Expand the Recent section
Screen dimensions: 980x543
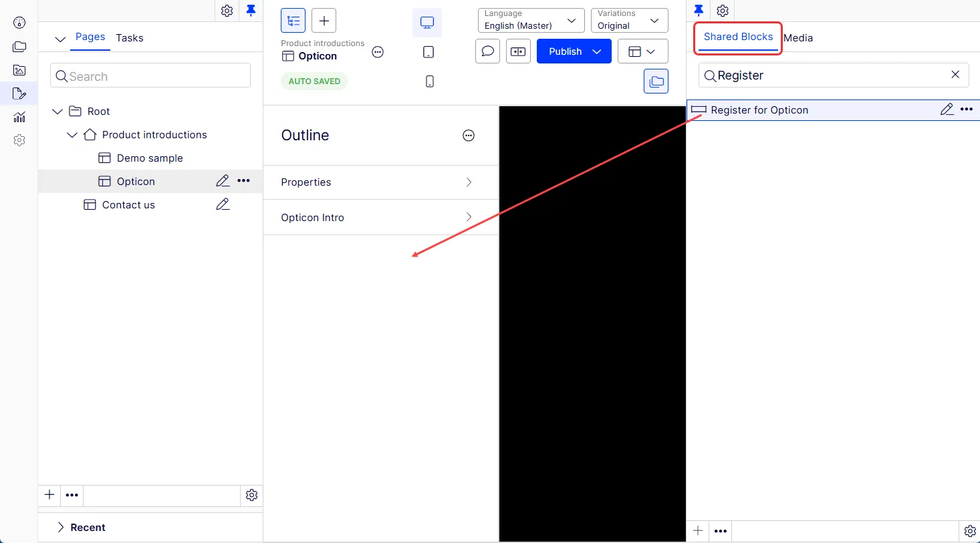coord(61,528)
